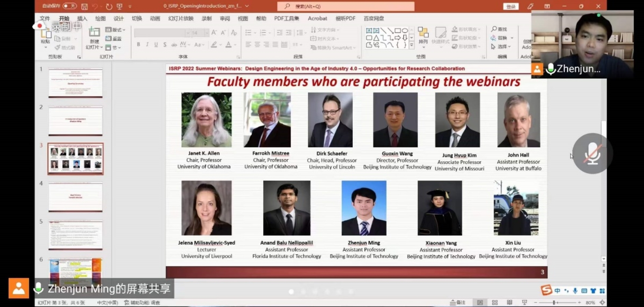Select slide 4 thumbnail in slide panel
644x307 pixels.
[75, 197]
